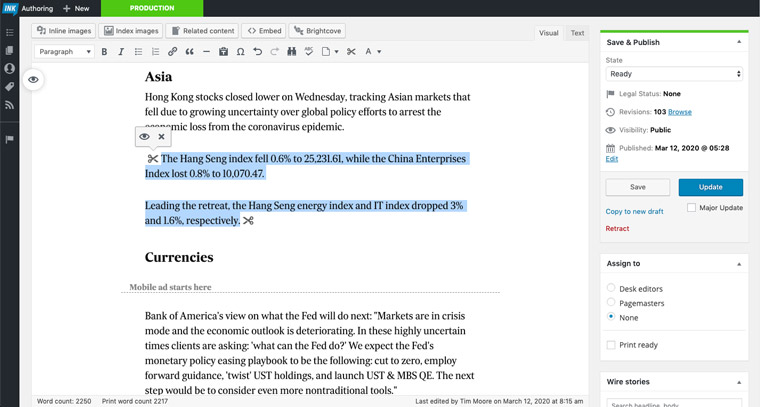Undo the last edit
Screen dimensions: 760x407
pos(257,51)
